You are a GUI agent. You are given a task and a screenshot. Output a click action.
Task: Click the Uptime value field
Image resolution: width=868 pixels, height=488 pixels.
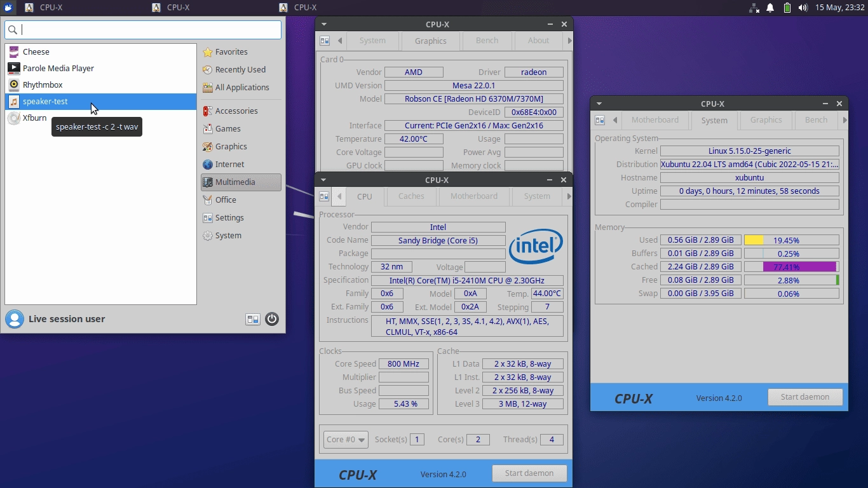click(x=750, y=191)
